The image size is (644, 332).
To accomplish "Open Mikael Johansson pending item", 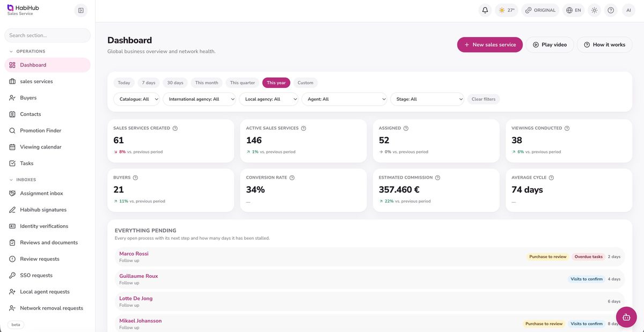I will 370,323.
